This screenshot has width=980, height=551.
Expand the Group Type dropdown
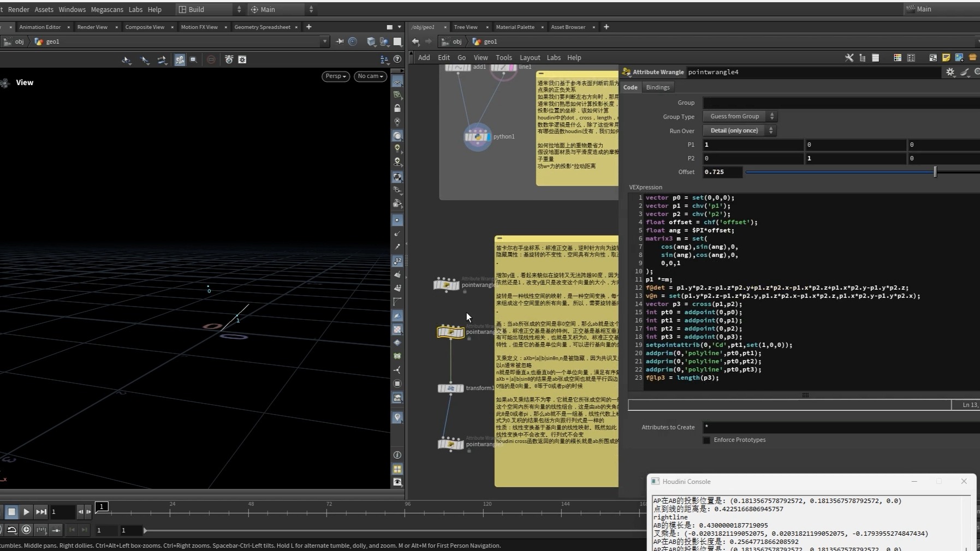pyautogui.click(x=739, y=116)
